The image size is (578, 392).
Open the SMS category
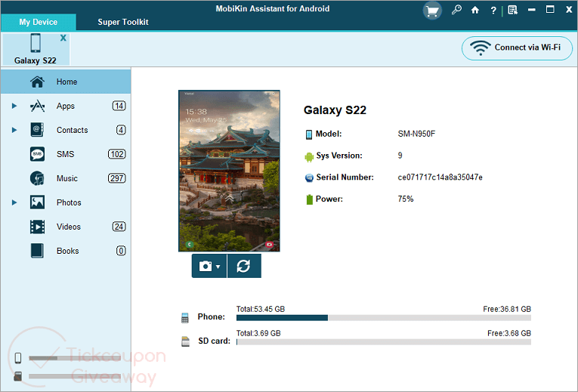[x=66, y=154]
